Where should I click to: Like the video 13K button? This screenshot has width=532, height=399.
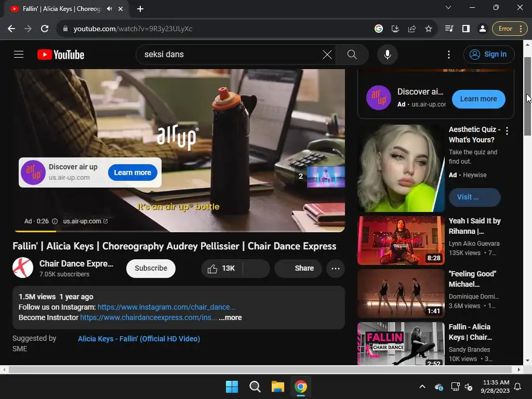point(222,269)
